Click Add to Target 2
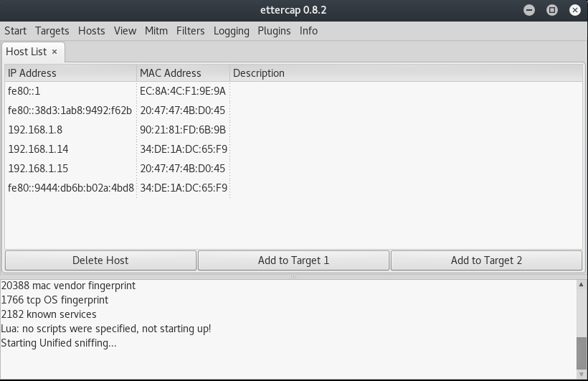Screen dimensions: 588x381 (486, 260)
